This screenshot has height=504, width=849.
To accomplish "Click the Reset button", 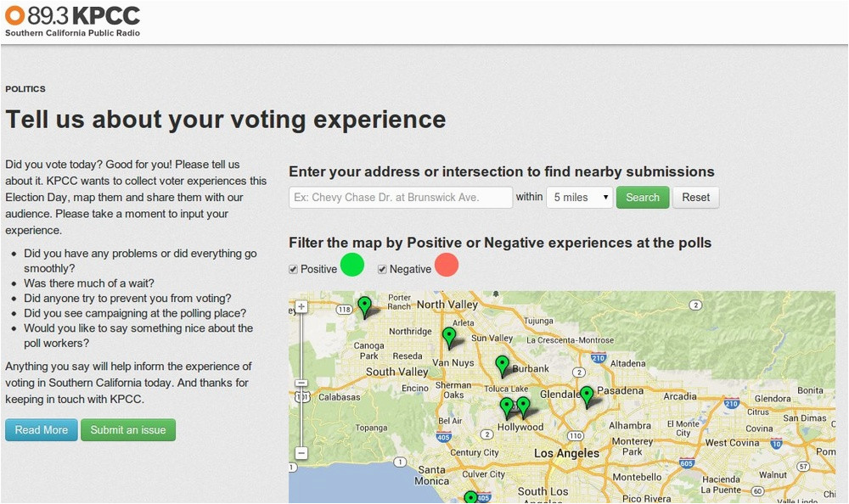I will 696,198.
